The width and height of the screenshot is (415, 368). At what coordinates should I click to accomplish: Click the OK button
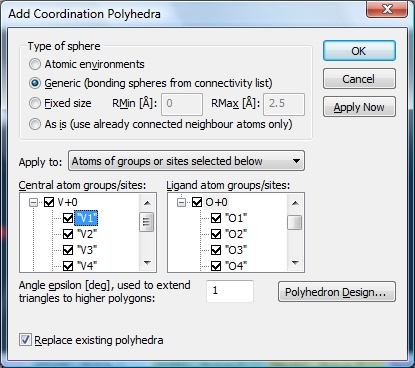coord(359,51)
